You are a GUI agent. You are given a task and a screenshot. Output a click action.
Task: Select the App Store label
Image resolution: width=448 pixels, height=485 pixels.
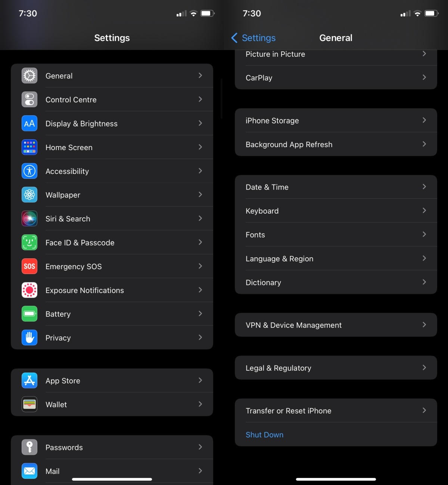[x=63, y=381]
